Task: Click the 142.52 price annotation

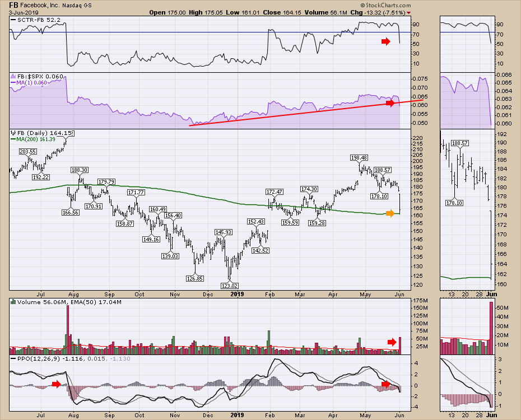Action: coord(260,251)
